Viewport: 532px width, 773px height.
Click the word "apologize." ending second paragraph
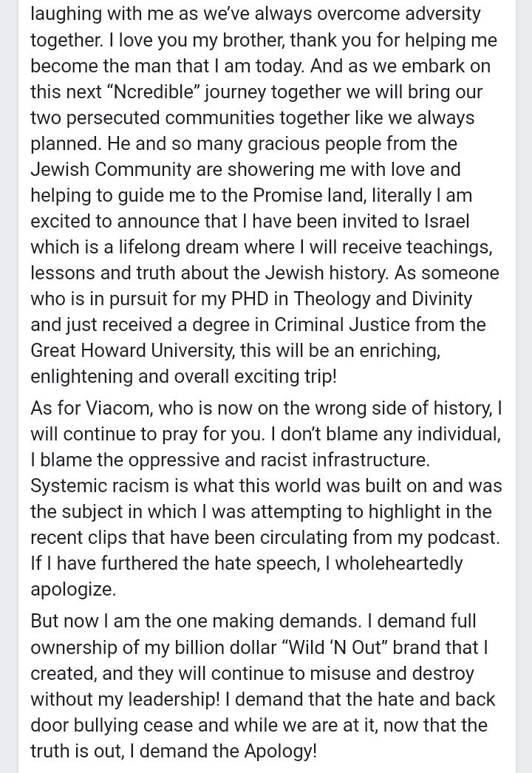[x=73, y=589]
